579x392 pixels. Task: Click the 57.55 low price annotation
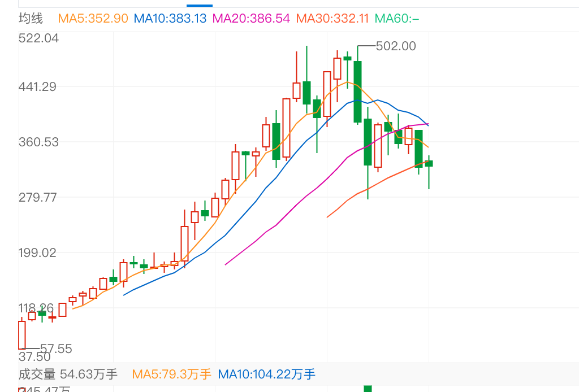56,349
